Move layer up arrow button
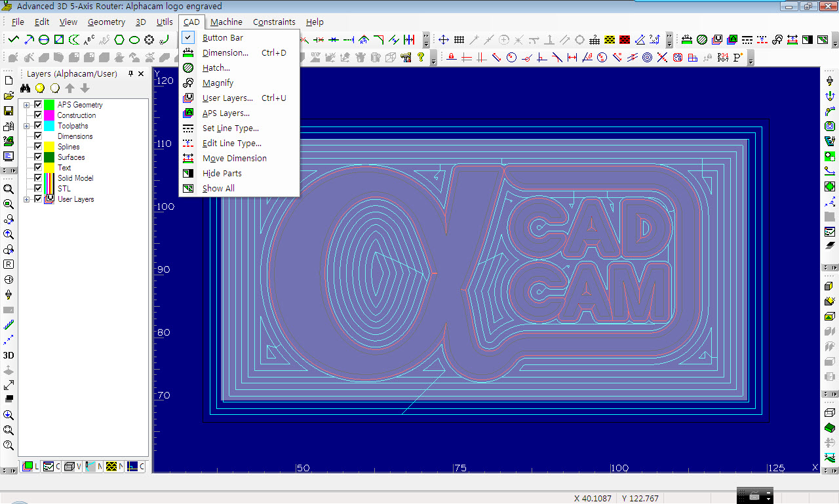 70,88
